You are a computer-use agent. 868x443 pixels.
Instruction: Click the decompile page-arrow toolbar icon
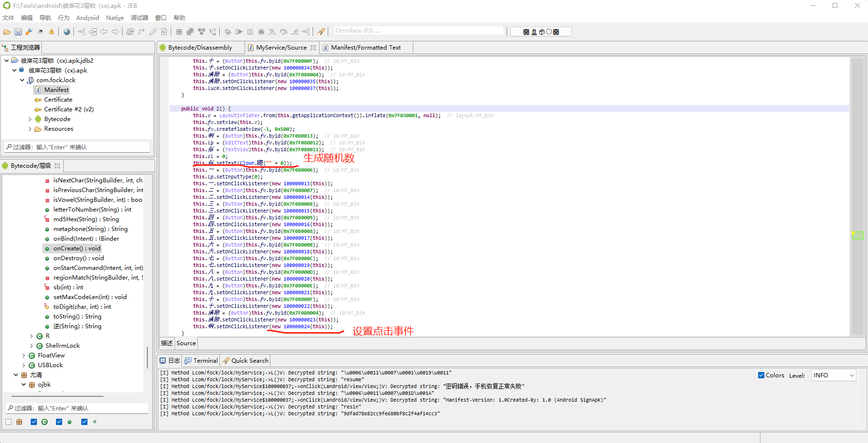click(164, 32)
